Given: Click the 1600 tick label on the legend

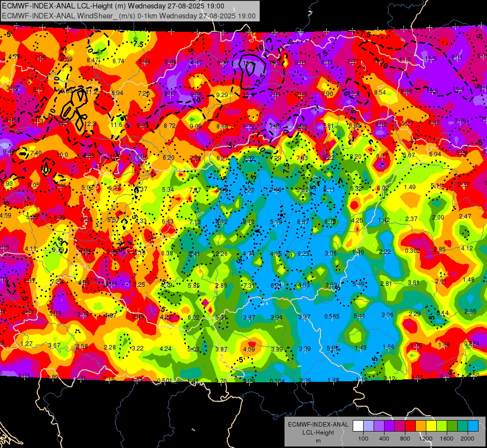Looking at the screenshot, I should coord(447,439).
